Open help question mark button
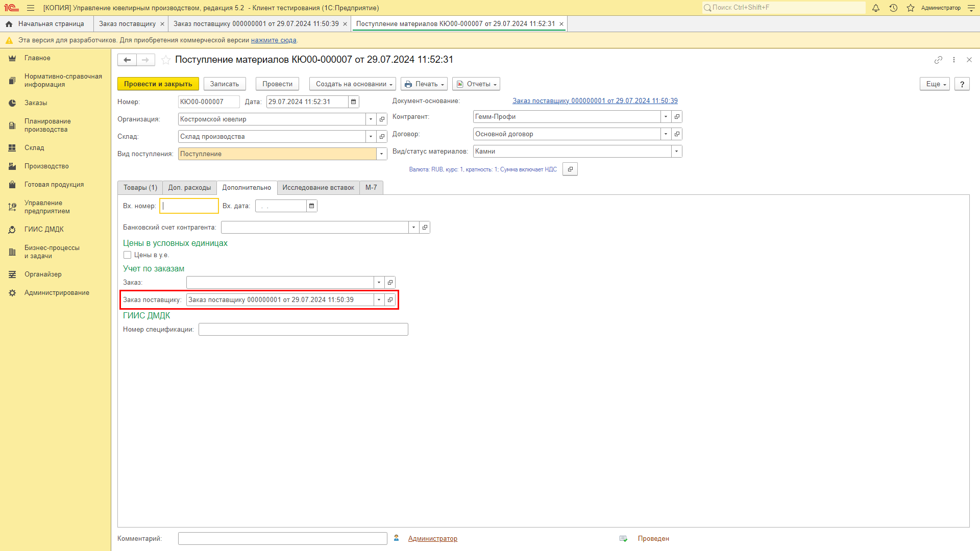The width and height of the screenshot is (980, 551). pyautogui.click(x=962, y=84)
